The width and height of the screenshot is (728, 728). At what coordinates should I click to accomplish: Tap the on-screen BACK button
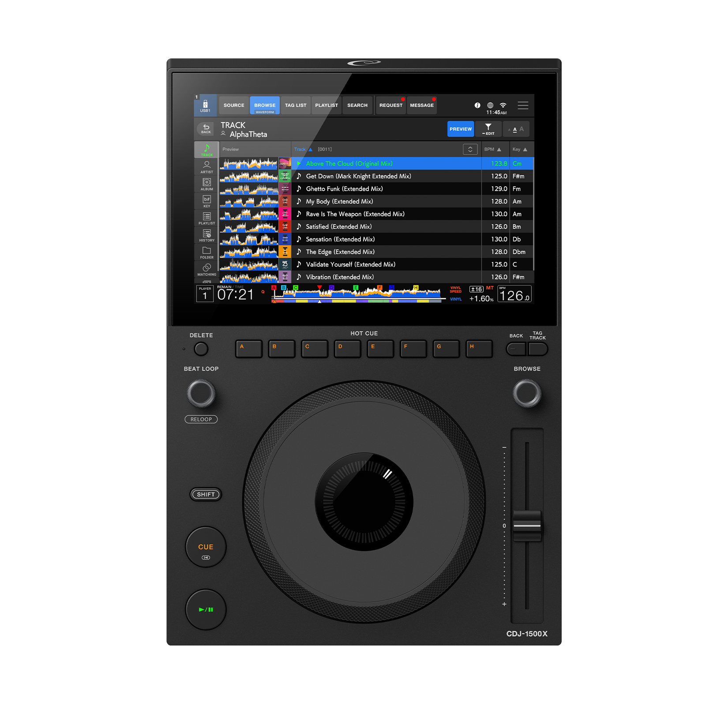tap(206, 129)
